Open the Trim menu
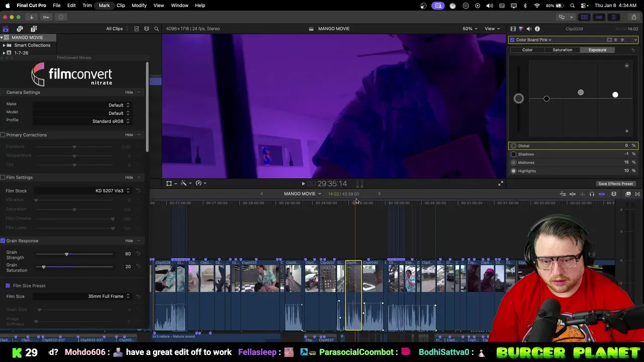 tap(87, 6)
